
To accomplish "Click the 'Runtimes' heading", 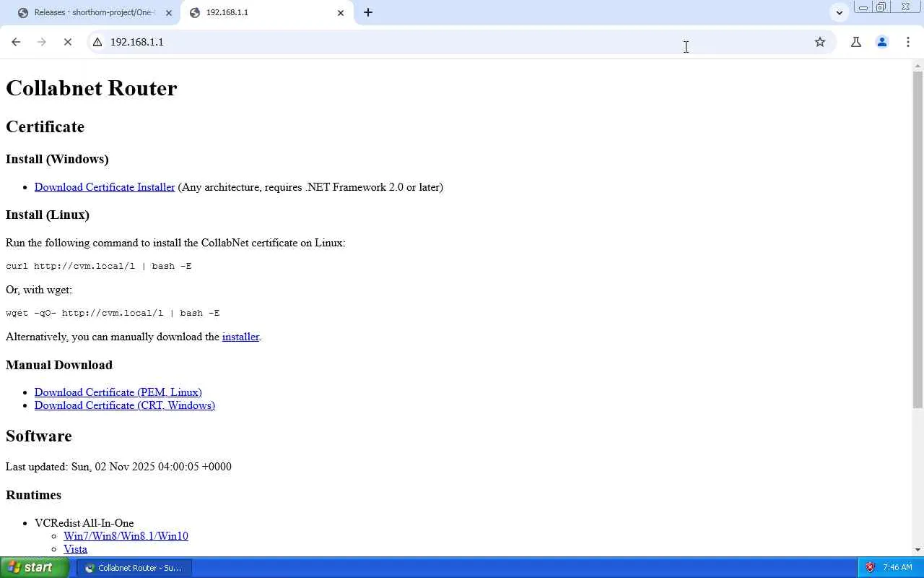I will click(33, 495).
